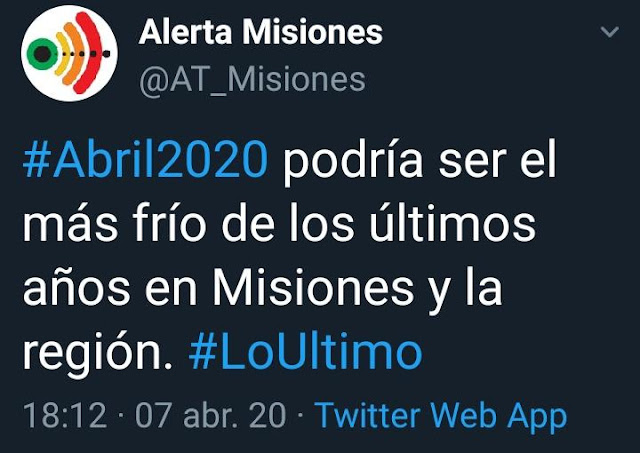Open the Alerta Misiones display name
This screenshot has width=640, height=453.
(261, 32)
